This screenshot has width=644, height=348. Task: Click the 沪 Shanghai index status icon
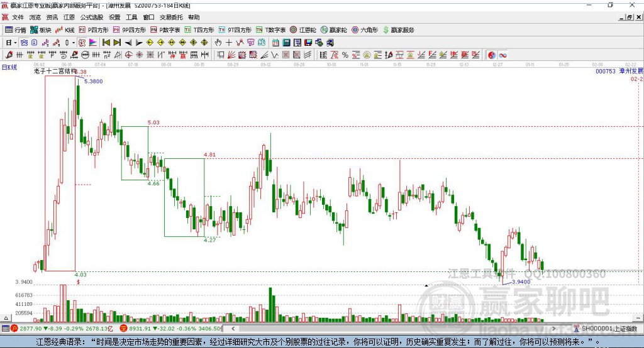point(14,329)
